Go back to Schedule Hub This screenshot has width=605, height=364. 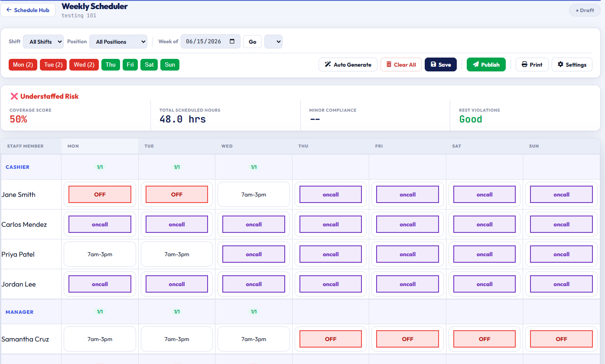[28, 10]
